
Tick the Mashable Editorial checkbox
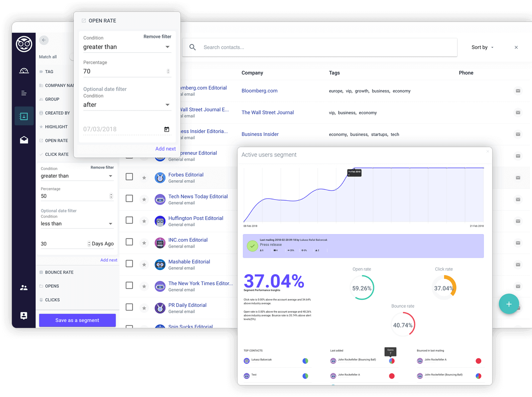129,264
